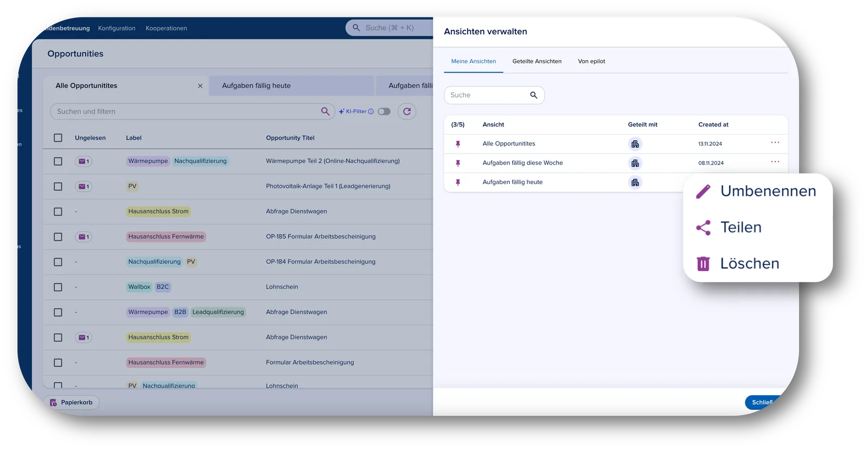The width and height of the screenshot is (868, 450).
Task: Click the magnifier in Suchen und filtern
Action: (325, 111)
